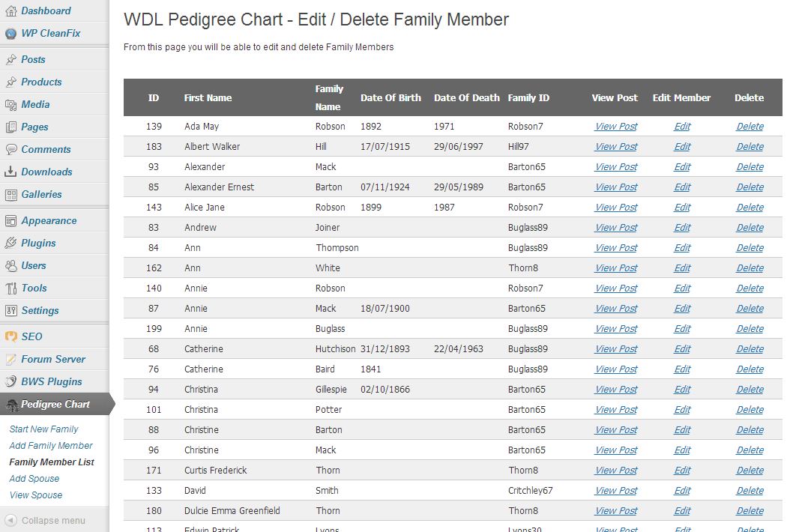Click the Plugins plug icon
Screen dimensions: 787x532
10,244
